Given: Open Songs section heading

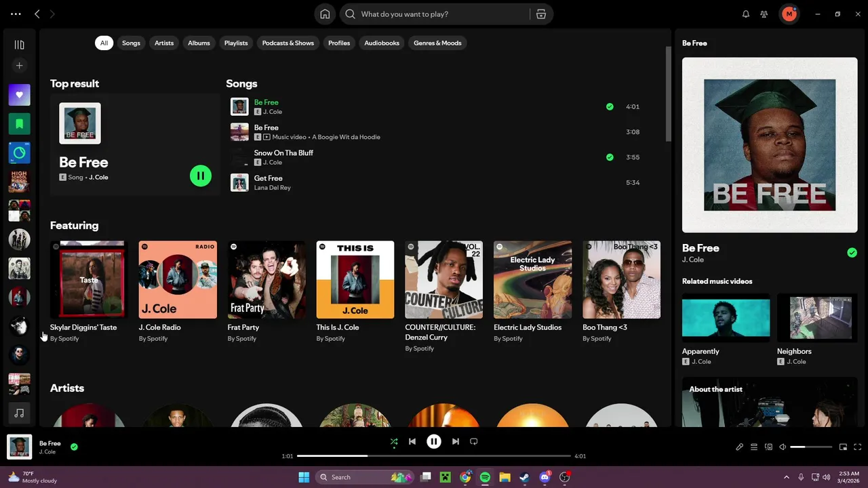Looking at the screenshot, I should (241, 83).
